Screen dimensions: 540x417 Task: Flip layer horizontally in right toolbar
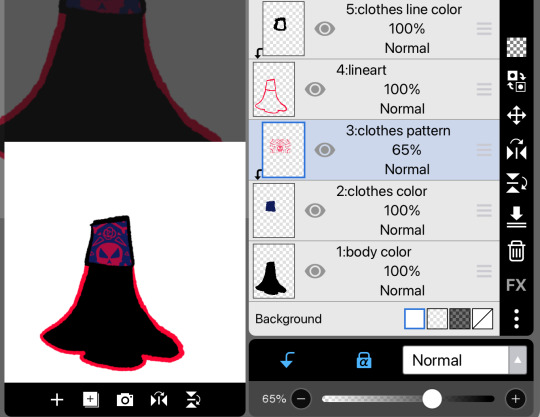click(x=516, y=150)
